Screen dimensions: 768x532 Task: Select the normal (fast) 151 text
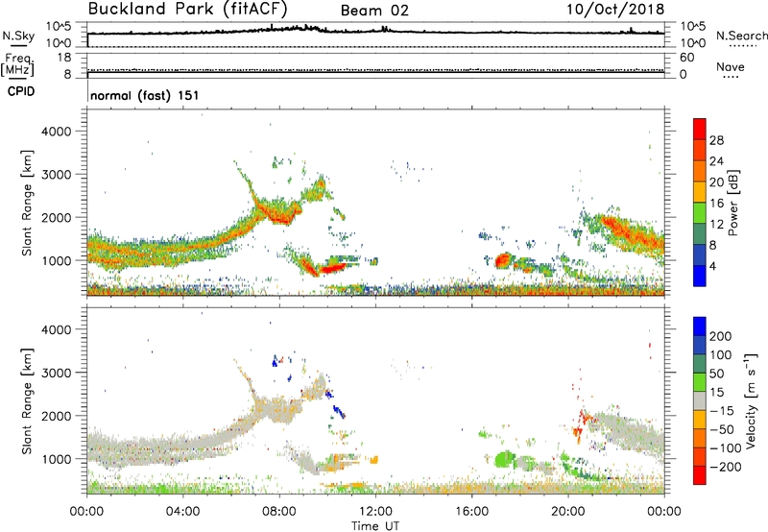[145, 95]
